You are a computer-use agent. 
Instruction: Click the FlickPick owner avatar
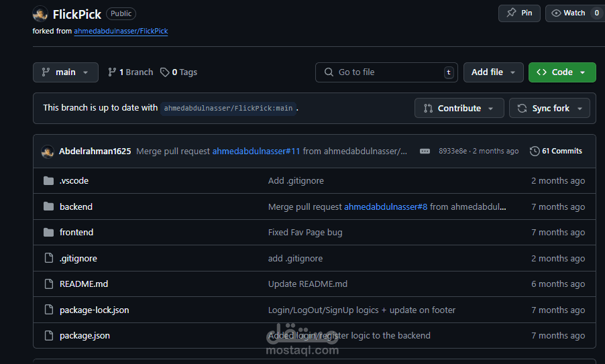pos(40,14)
